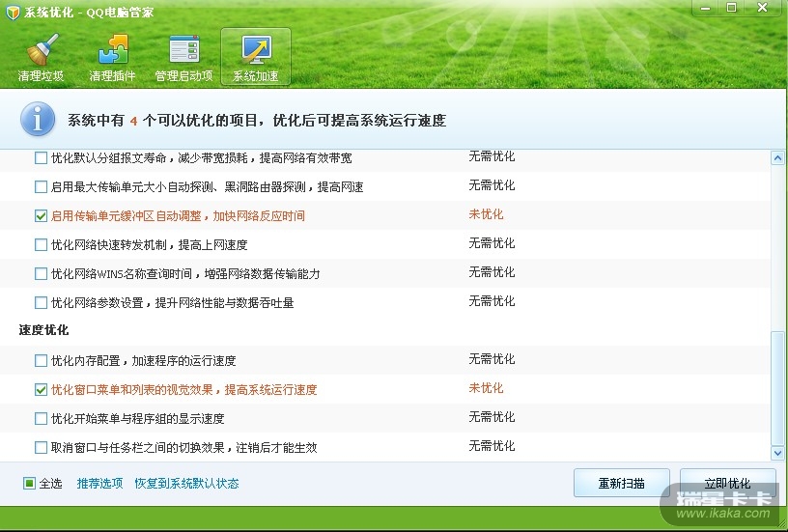Switch to the 清理插件 tab label

[x=113, y=76]
